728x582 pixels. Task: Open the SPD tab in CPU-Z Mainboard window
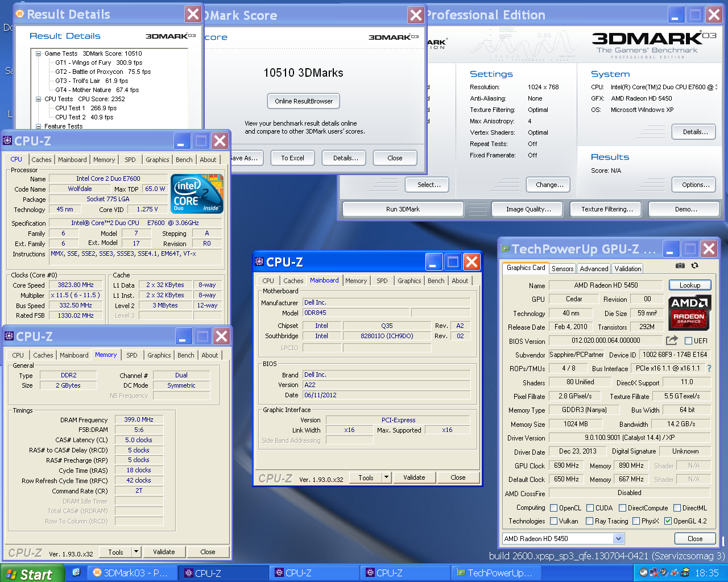tap(382, 281)
